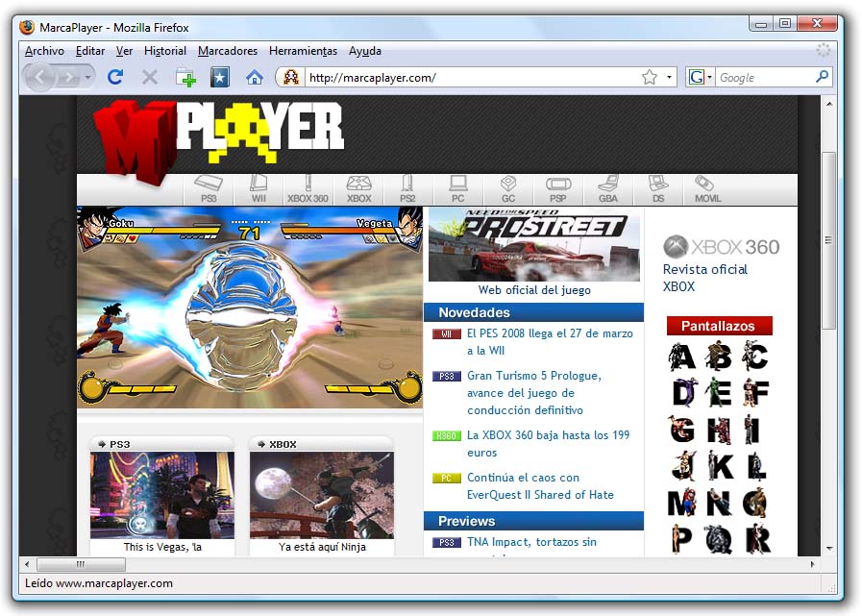Viewport: 862px width, 616px height.
Task: Click the Previews section header
Action: click(x=533, y=521)
